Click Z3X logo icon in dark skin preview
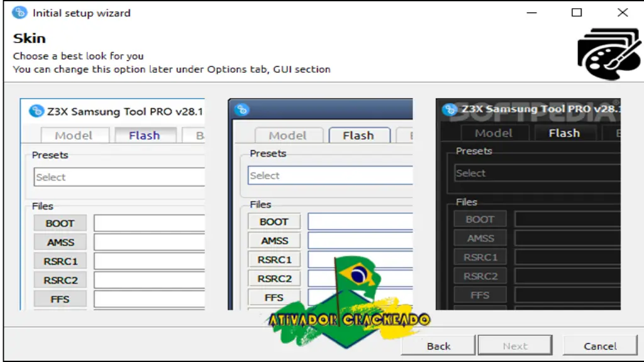 (x=450, y=109)
